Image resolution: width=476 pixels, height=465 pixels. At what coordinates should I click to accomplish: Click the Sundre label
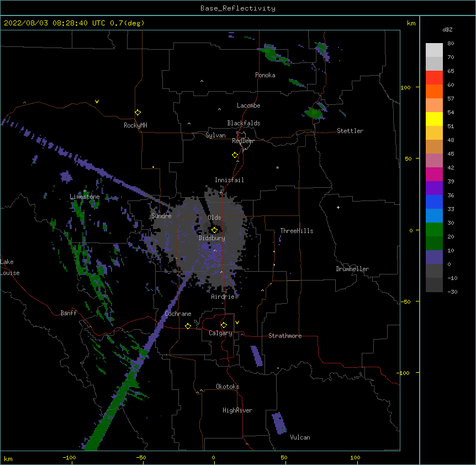pyautogui.click(x=161, y=216)
